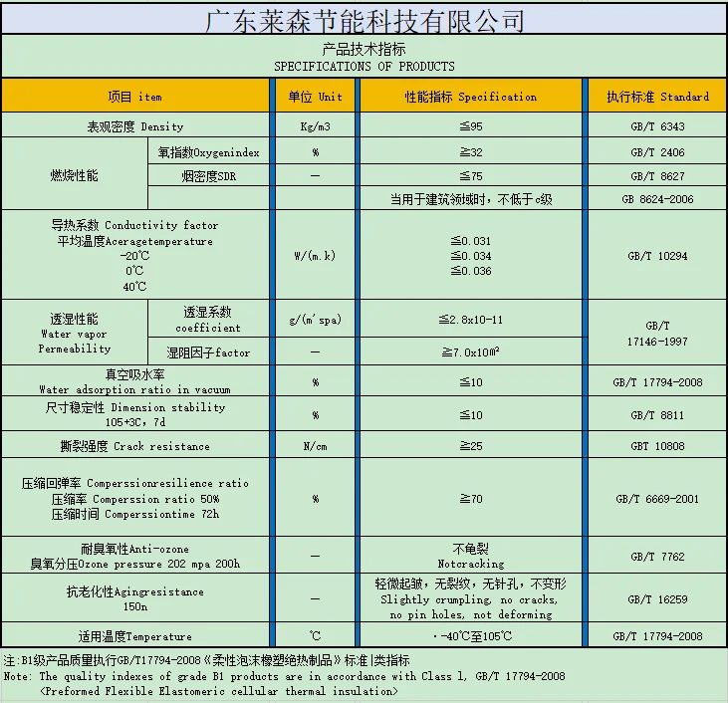Click the GB/T 10294 standard cell
Viewport: 728px width, 703px height.
tap(657, 256)
